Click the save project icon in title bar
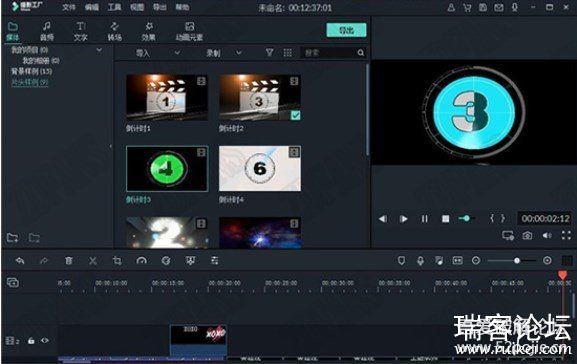577x364 pixels. pyautogui.click(x=483, y=7)
